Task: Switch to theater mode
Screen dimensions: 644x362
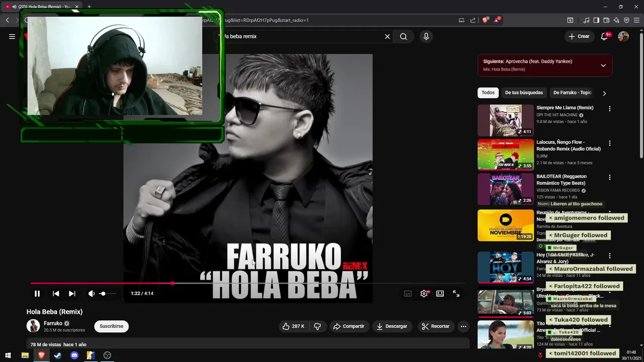Action: tap(440, 294)
